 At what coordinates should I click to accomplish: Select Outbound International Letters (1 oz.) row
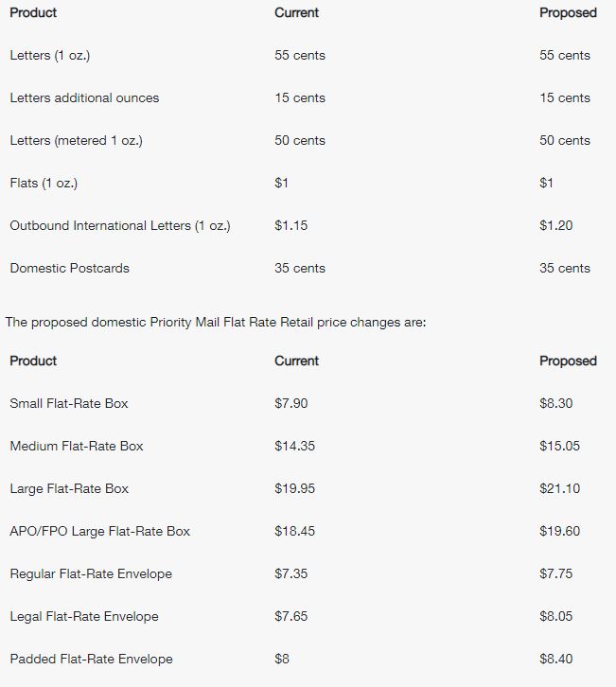pyautogui.click(x=308, y=225)
